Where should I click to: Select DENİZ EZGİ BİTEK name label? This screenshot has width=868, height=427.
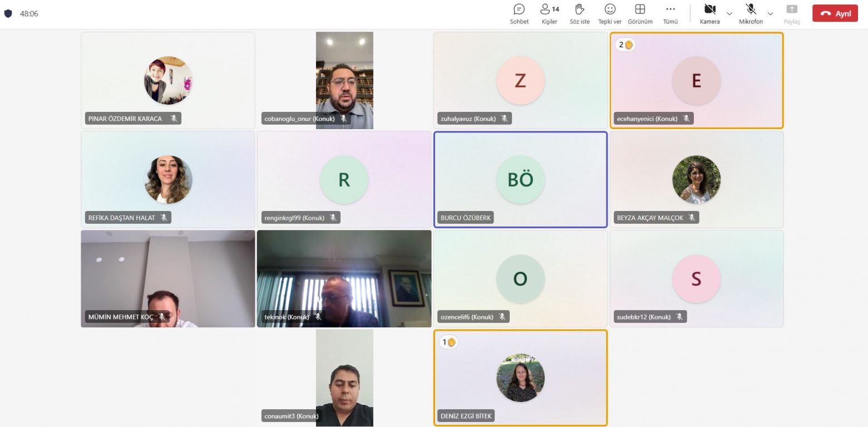pos(466,416)
